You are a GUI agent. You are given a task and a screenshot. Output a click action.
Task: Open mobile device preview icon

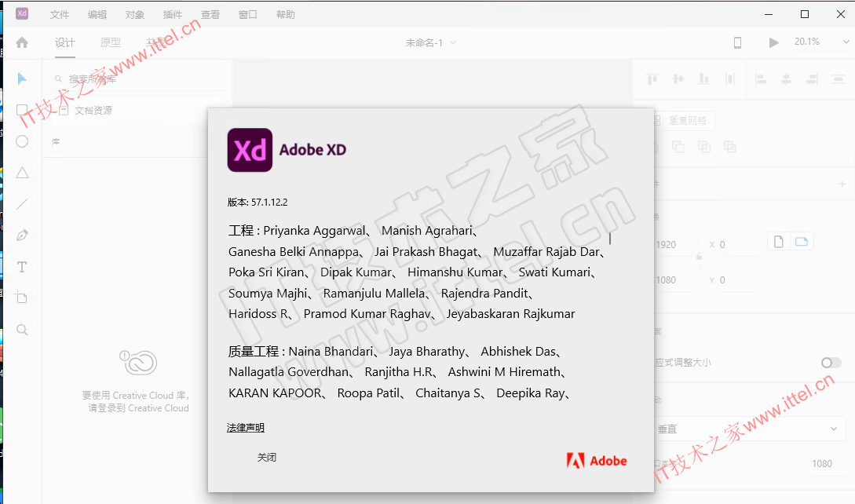tap(737, 42)
